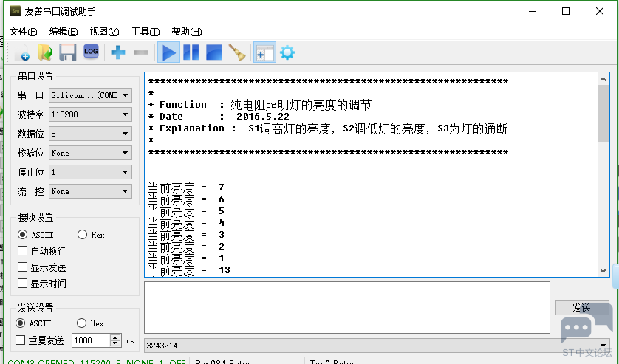
Task: Toggle the LOG recording icon
Action: pyautogui.click(x=91, y=52)
